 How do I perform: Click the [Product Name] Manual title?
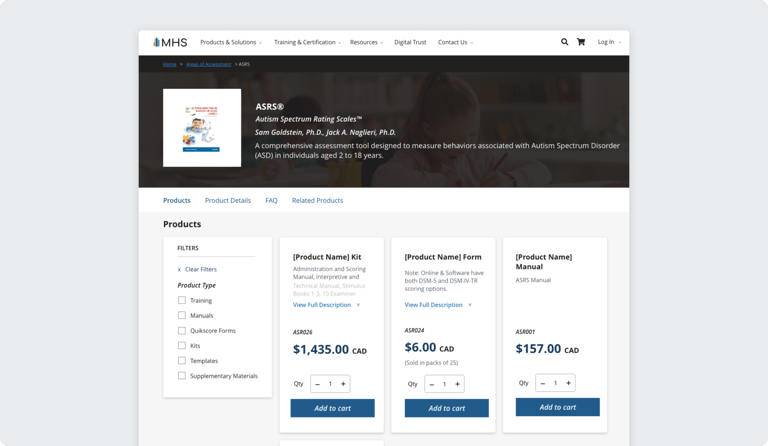coord(544,262)
